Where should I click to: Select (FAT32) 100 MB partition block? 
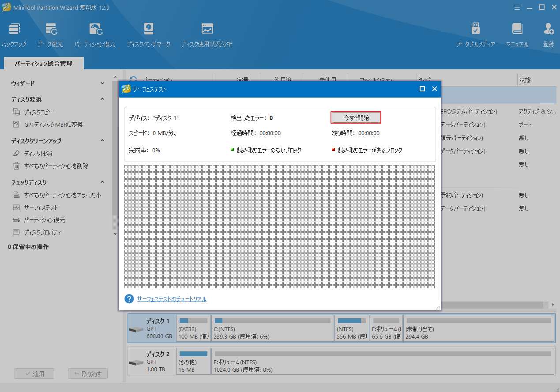pos(193,328)
